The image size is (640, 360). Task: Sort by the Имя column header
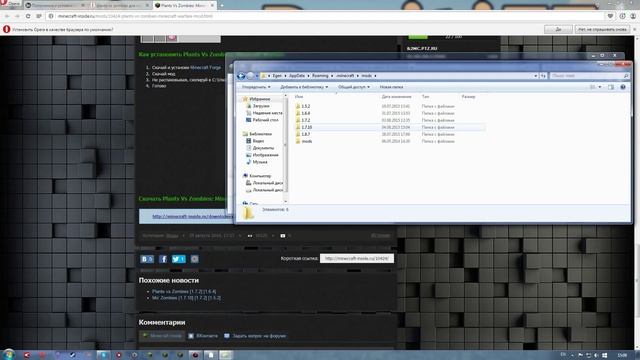point(299,97)
